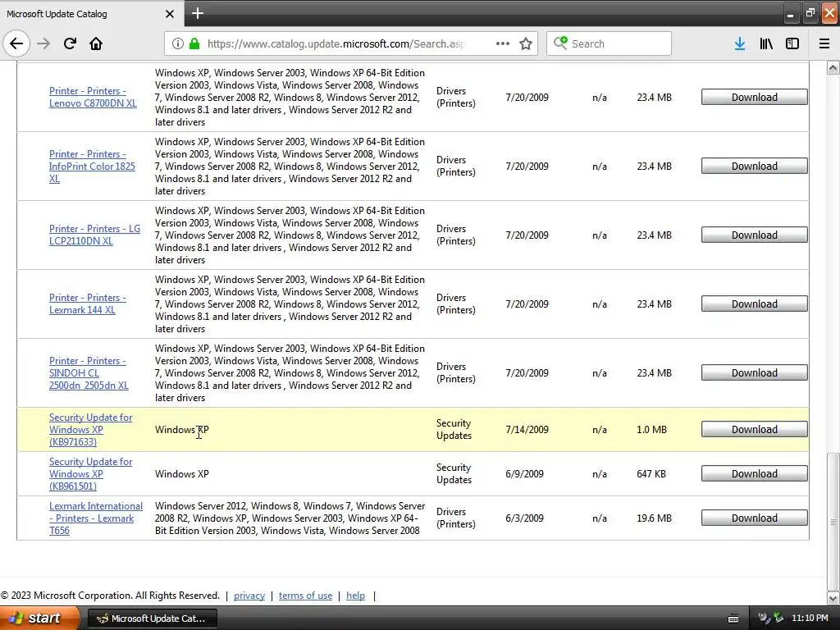Click the browser Search box
The image size is (840, 630).
pos(609,43)
